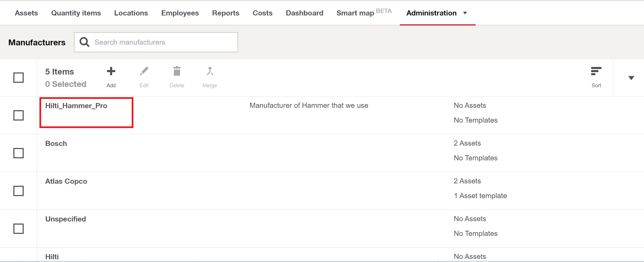
Task: Select the Bosch manufacturer name
Action: coord(56,144)
